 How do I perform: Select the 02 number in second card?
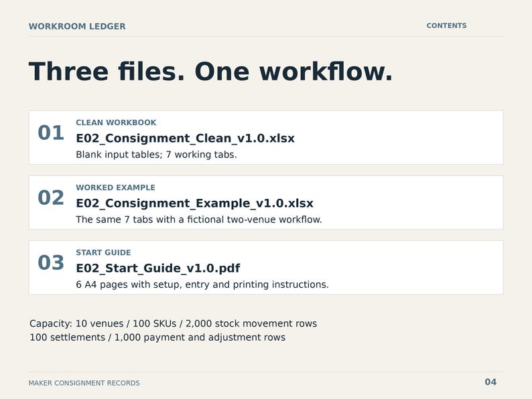click(51, 197)
